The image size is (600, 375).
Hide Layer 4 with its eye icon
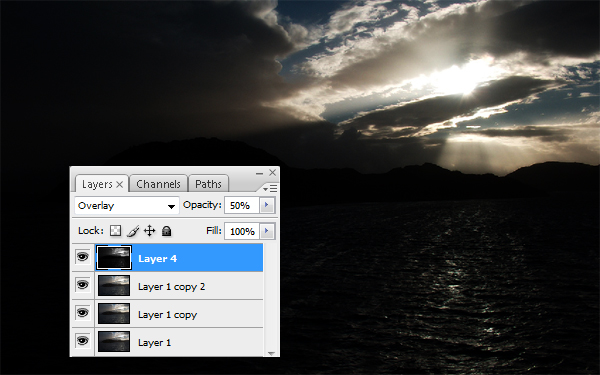coord(83,257)
